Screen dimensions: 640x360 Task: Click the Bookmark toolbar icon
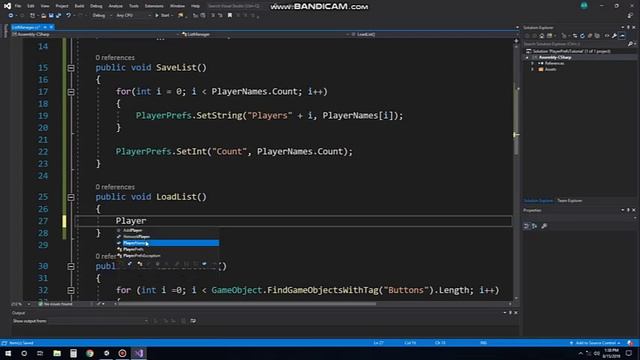(x=230, y=16)
